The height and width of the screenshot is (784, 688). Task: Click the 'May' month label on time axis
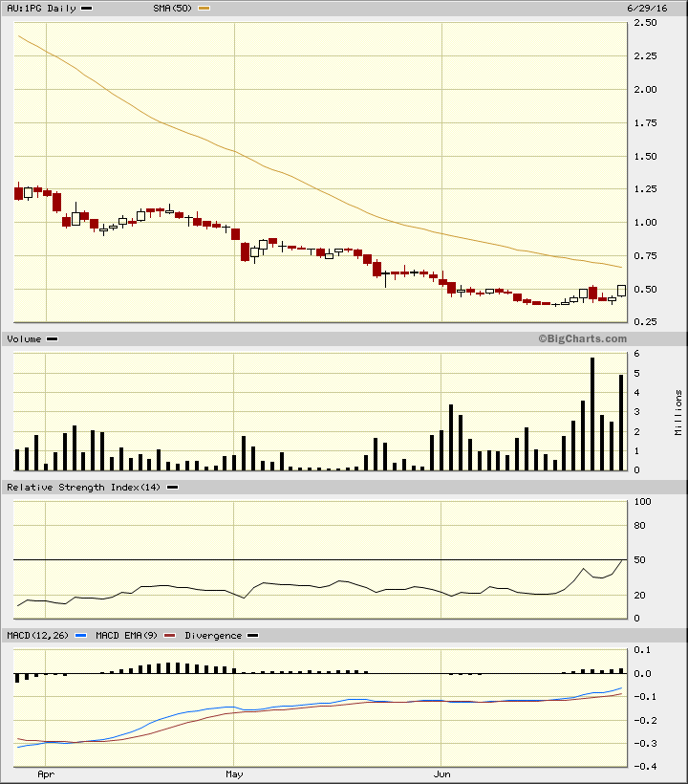tap(234, 774)
